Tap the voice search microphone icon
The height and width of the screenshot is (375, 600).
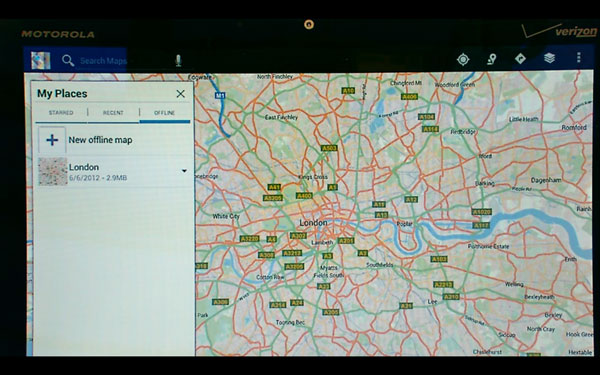point(178,60)
